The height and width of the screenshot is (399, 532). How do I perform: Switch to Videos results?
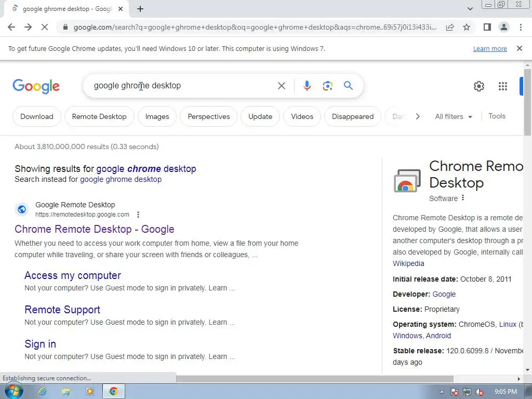point(302,116)
